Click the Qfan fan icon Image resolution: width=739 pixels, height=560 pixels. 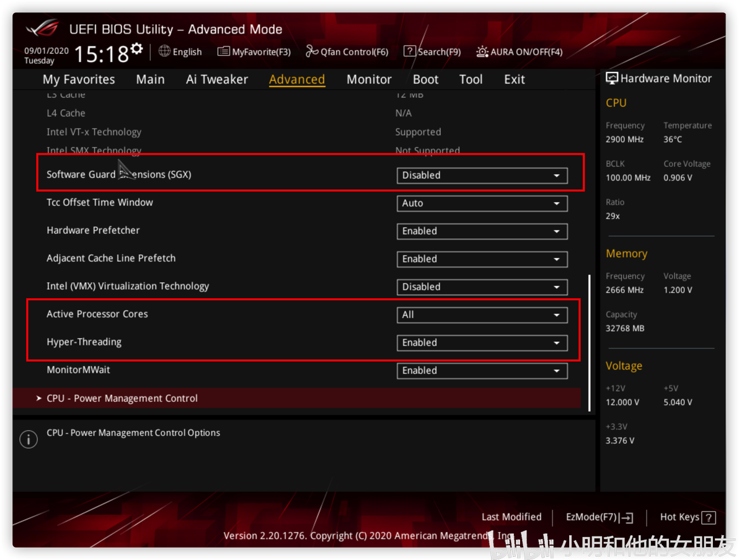click(312, 51)
